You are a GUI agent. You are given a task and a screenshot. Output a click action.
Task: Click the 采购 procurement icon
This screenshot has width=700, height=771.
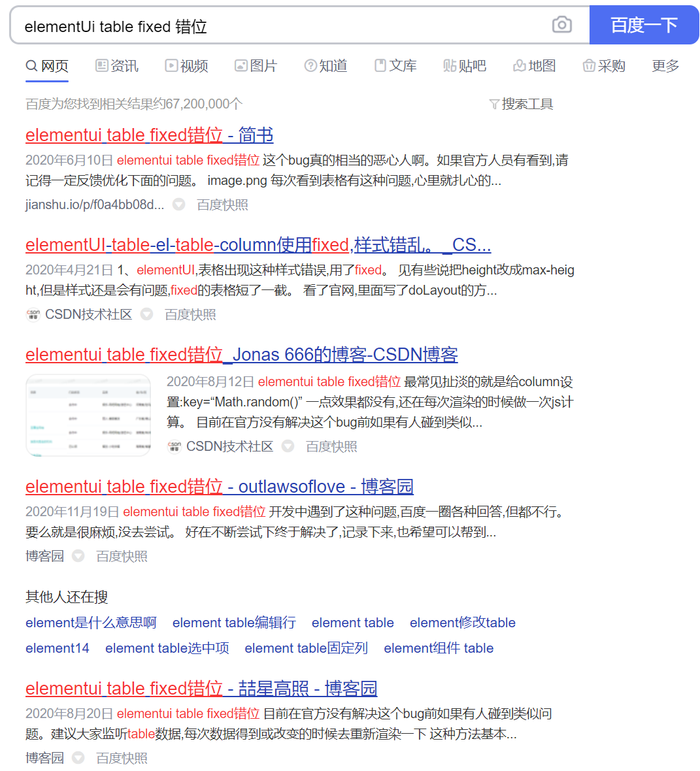pos(588,65)
